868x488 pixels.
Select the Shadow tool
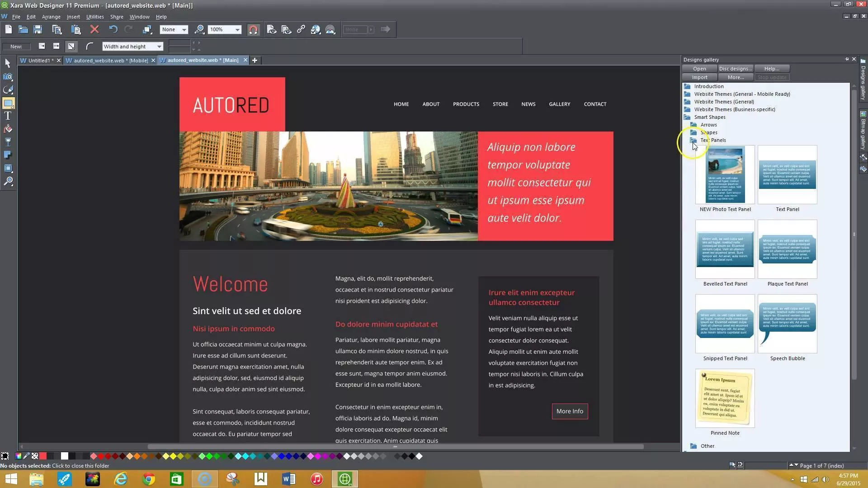click(x=8, y=155)
